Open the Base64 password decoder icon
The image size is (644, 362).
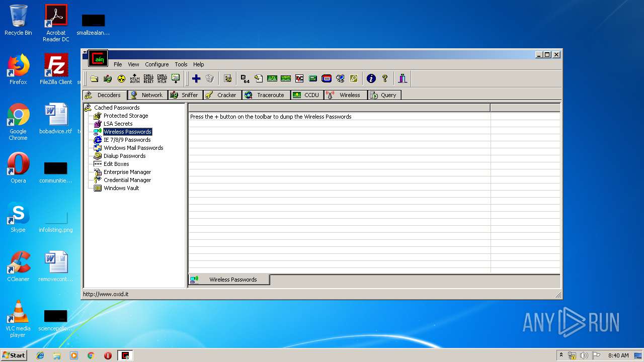245,78
